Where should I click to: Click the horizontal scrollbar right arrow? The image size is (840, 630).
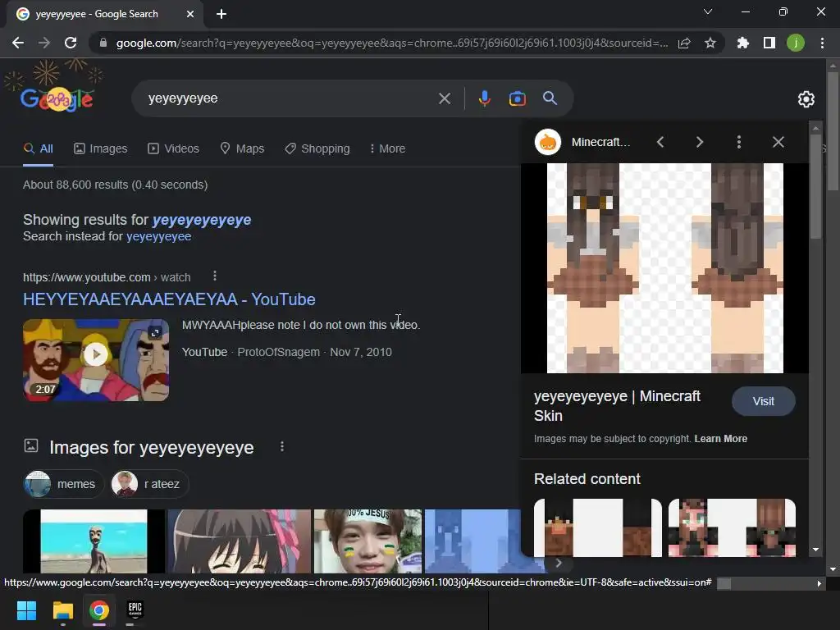pyautogui.click(x=819, y=584)
